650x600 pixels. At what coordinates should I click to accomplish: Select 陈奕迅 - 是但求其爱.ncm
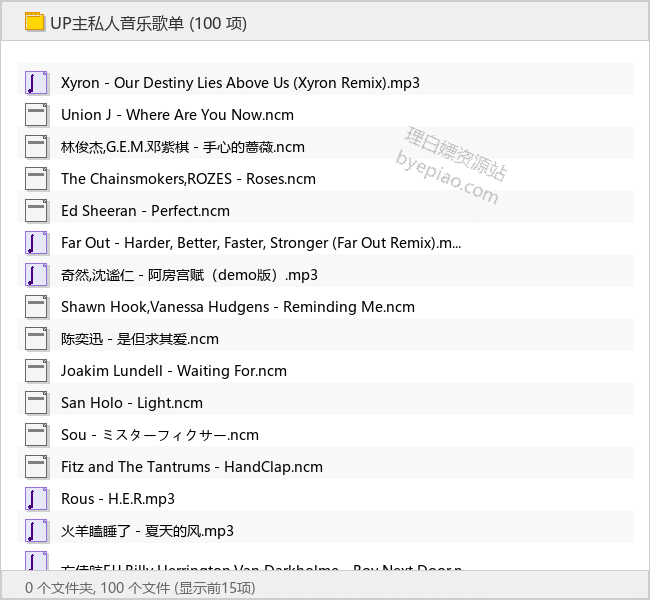click(140, 339)
